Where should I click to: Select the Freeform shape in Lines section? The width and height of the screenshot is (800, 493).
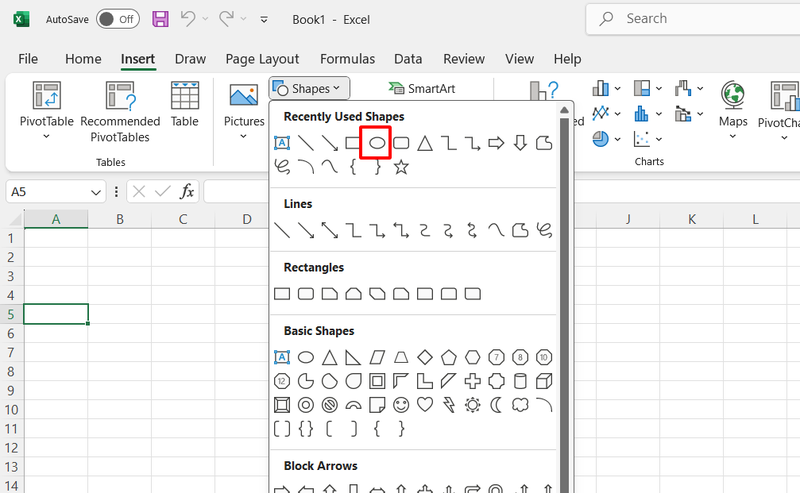coord(520,230)
